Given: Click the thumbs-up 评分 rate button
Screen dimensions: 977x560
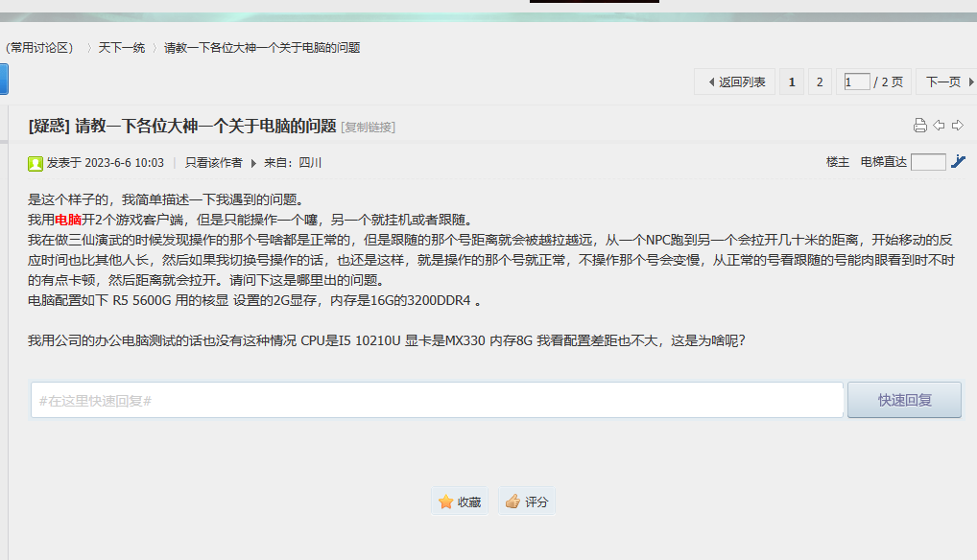Looking at the screenshot, I should point(527,502).
